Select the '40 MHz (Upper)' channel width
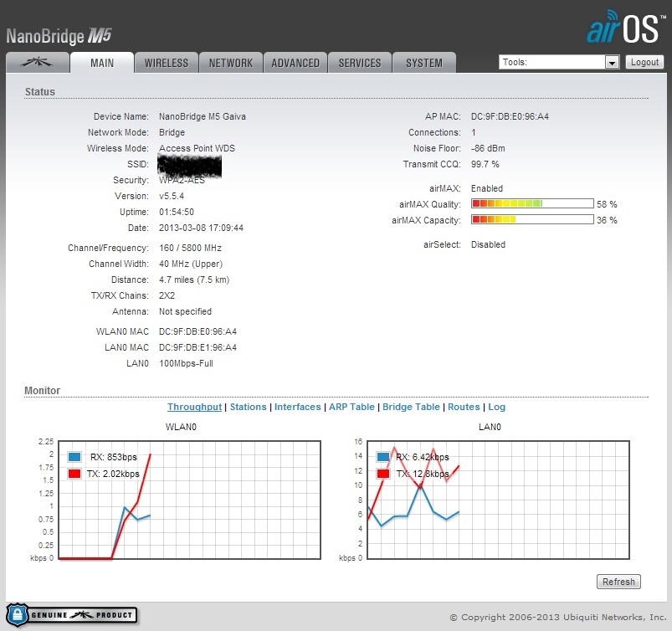Viewport: 672px width, 631px height. 191,264
